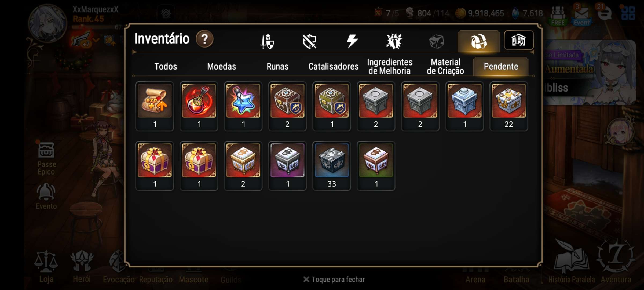Open the spiky burst artifact icon
The height and width of the screenshot is (290, 644).
tap(394, 41)
